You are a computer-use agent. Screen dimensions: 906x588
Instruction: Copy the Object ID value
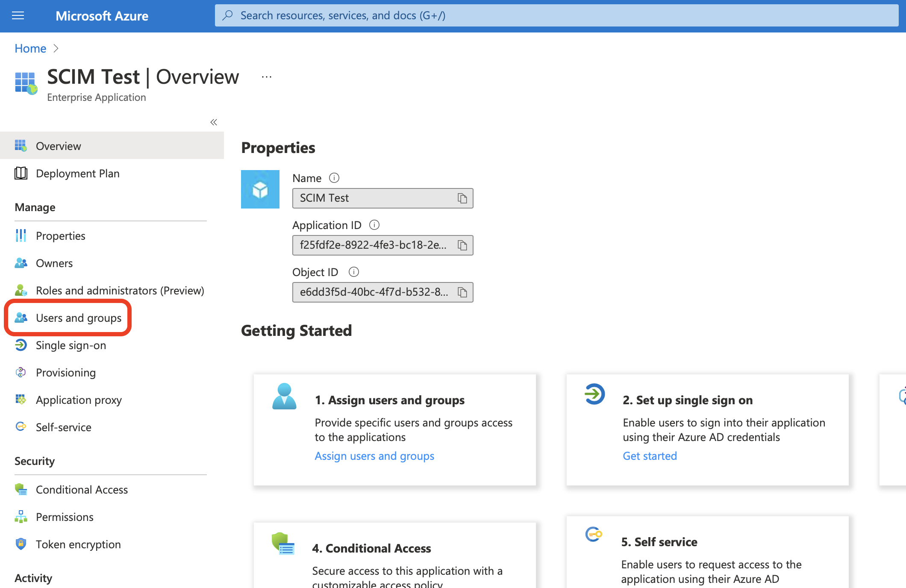point(462,292)
